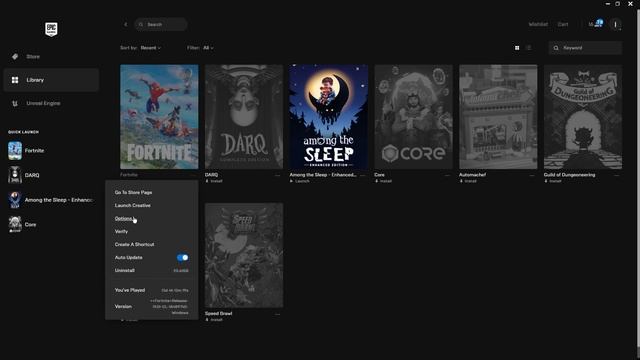Screen dimensions: 640x360
Task: Open Guild of Dungeoneering options ellipsis
Action: click(x=617, y=175)
